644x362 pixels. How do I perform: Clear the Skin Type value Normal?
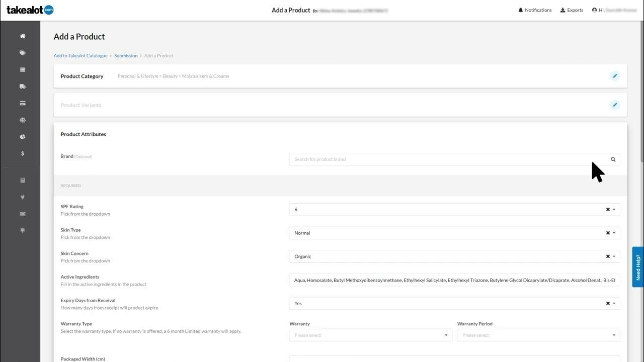[608, 233]
